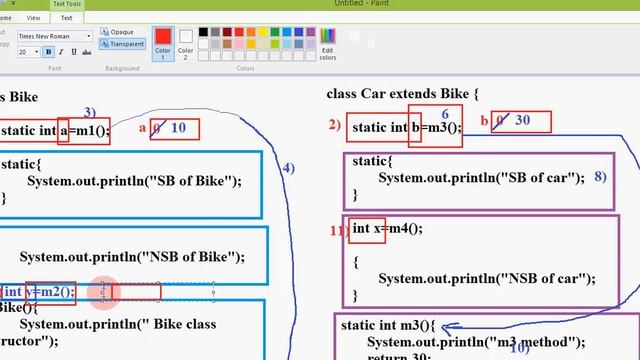Click the 'System.out.println("SB of Bike");' line
Viewport: 640px width, 360px height.
click(x=135, y=181)
